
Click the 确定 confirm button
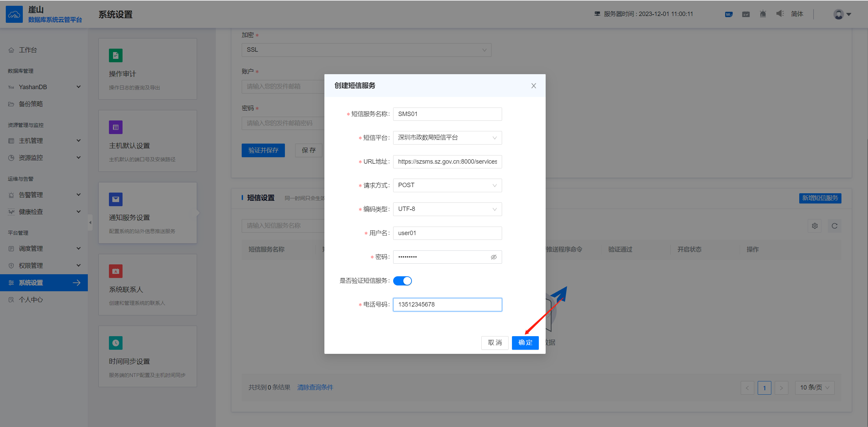point(525,343)
